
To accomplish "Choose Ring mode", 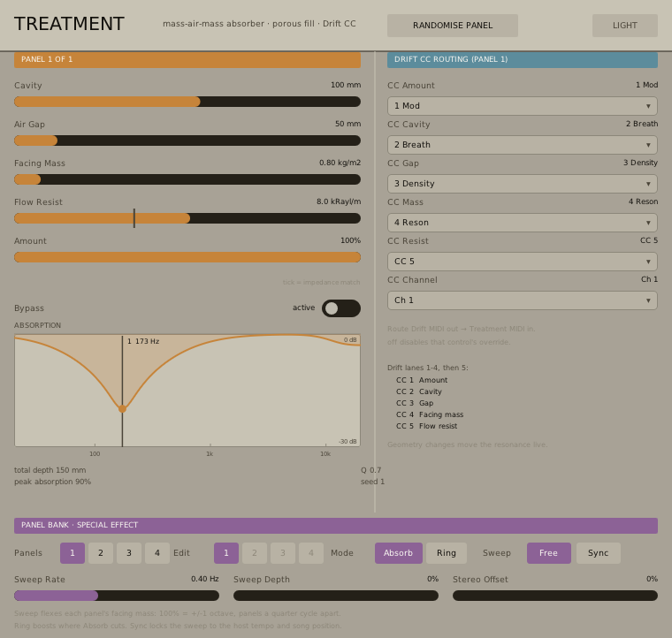I will [447, 553].
